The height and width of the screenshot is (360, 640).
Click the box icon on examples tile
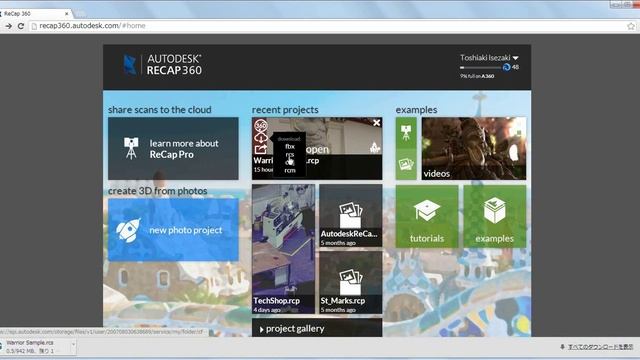[494, 210]
